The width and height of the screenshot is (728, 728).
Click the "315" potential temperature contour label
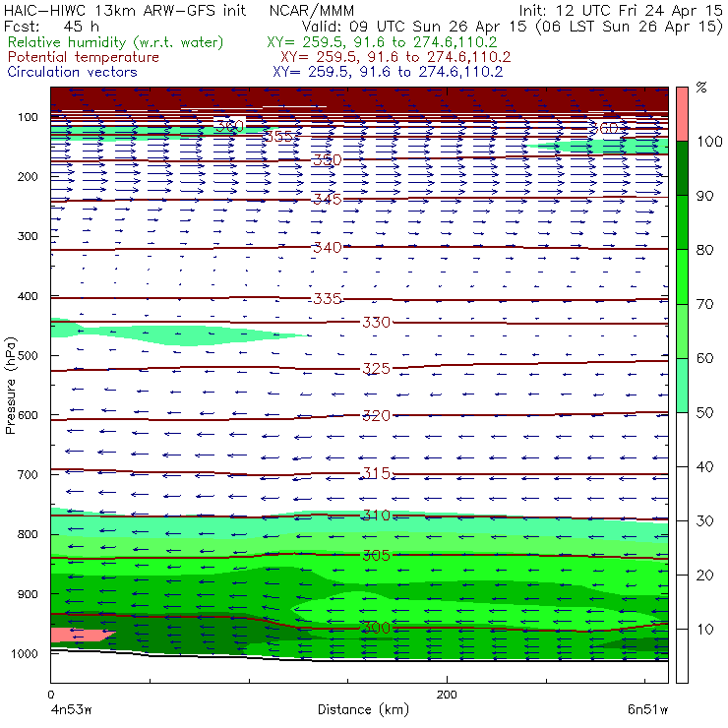tap(376, 473)
